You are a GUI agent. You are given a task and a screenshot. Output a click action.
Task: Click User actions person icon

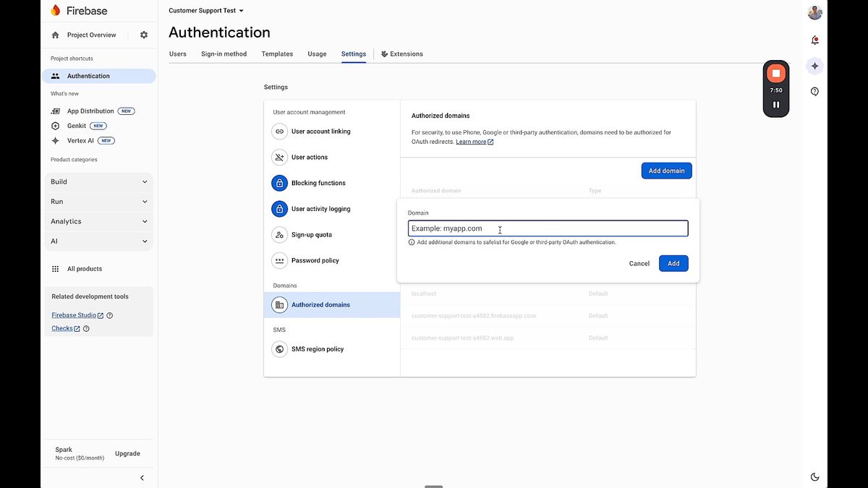coord(279,157)
